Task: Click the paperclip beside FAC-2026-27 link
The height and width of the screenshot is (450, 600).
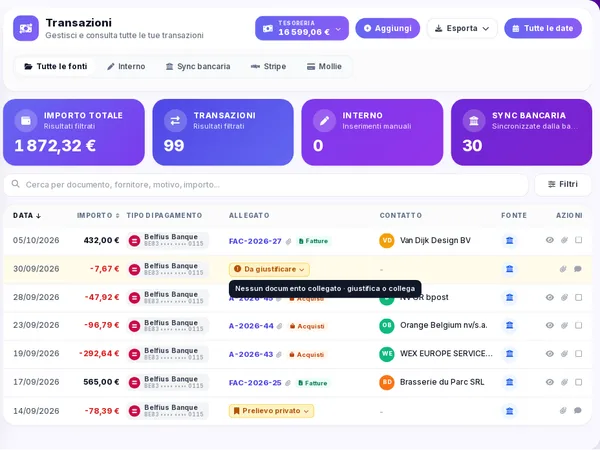Action: point(289,241)
